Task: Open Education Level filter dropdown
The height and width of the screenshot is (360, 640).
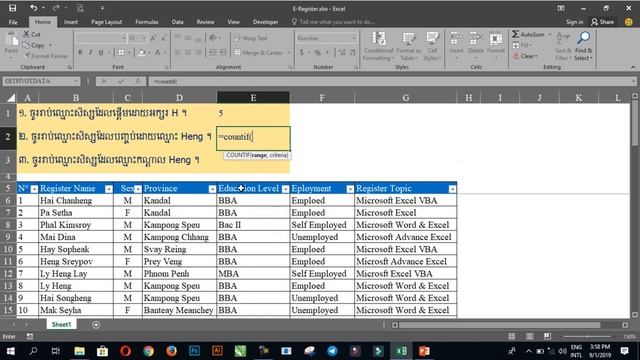Action: [x=286, y=189]
